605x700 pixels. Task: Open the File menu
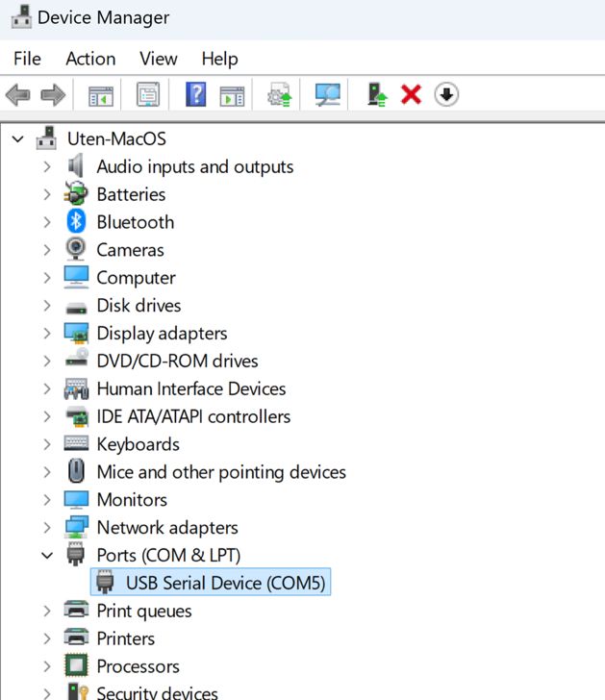pos(27,59)
